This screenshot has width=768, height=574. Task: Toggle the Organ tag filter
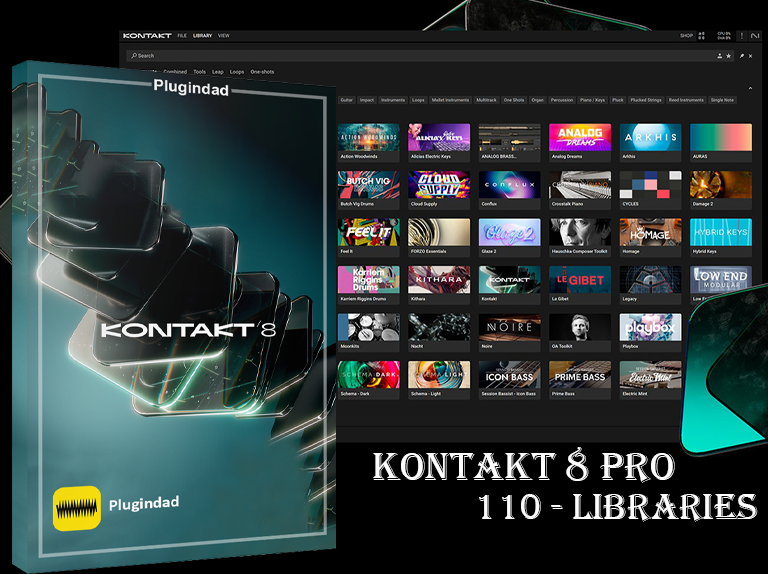(x=537, y=100)
